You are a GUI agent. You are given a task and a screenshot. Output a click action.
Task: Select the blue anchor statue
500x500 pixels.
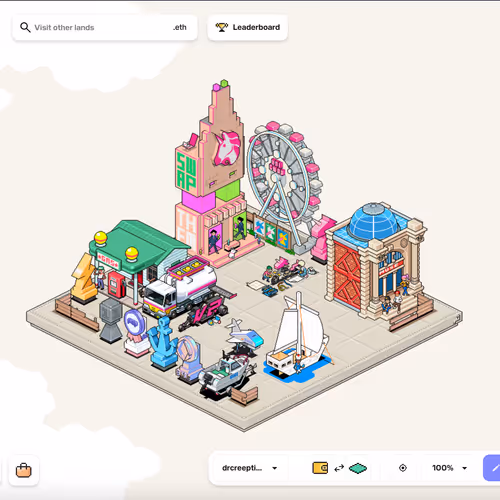(162, 343)
